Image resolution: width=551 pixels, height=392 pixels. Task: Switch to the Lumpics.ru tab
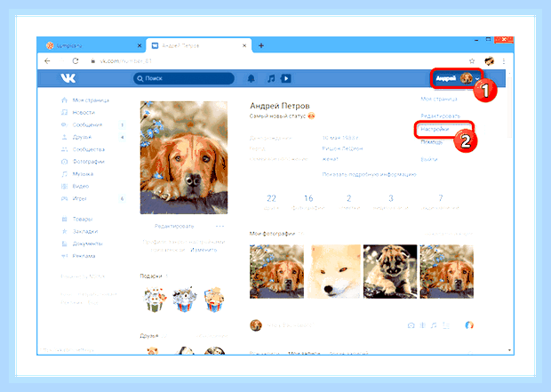92,45
